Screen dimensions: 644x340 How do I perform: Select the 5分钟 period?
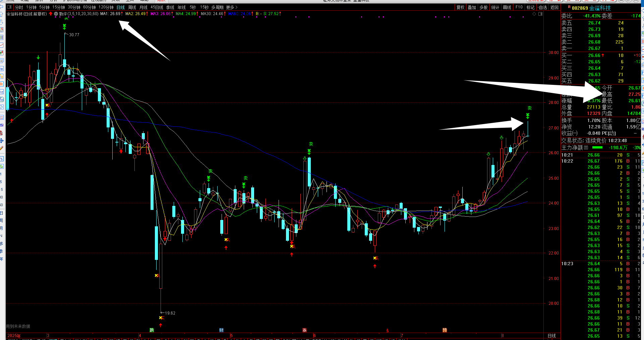(x=44, y=7)
